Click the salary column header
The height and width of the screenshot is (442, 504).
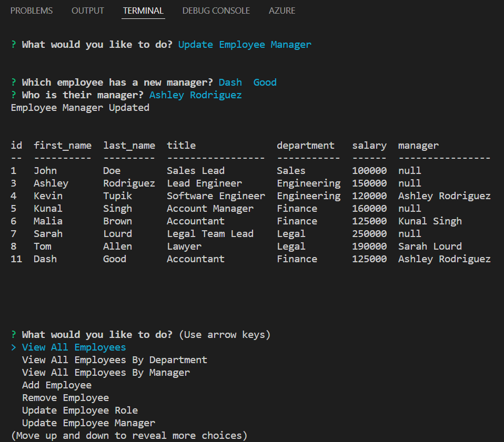click(x=369, y=146)
